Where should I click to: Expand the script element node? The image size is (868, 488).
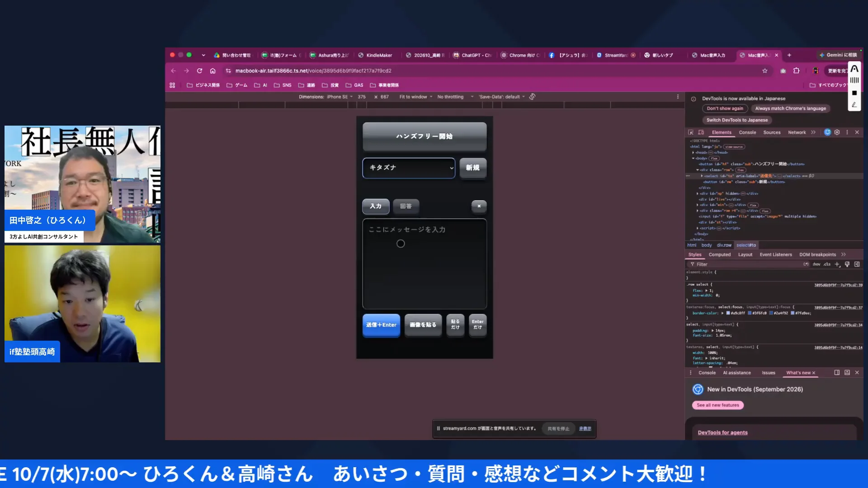[698, 228]
